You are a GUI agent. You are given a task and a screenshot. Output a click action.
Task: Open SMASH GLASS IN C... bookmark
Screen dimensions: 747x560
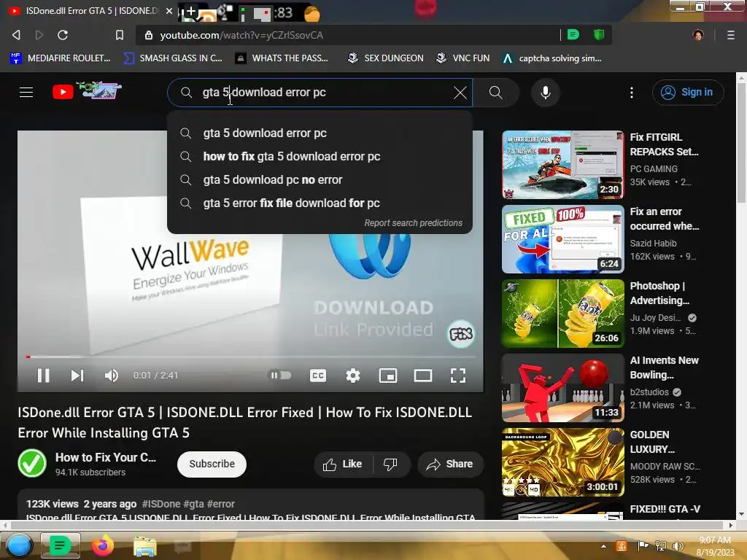172,58
